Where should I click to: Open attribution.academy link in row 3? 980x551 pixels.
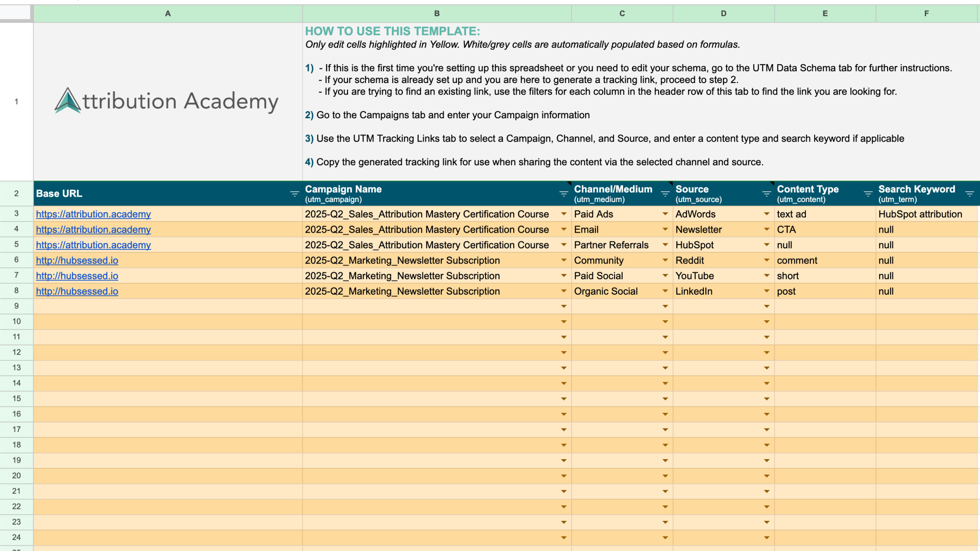pos(93,214)
